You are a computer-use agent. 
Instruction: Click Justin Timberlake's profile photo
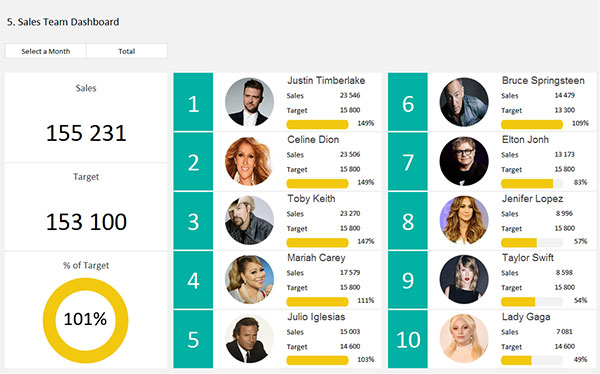click(x=249, y=102)
